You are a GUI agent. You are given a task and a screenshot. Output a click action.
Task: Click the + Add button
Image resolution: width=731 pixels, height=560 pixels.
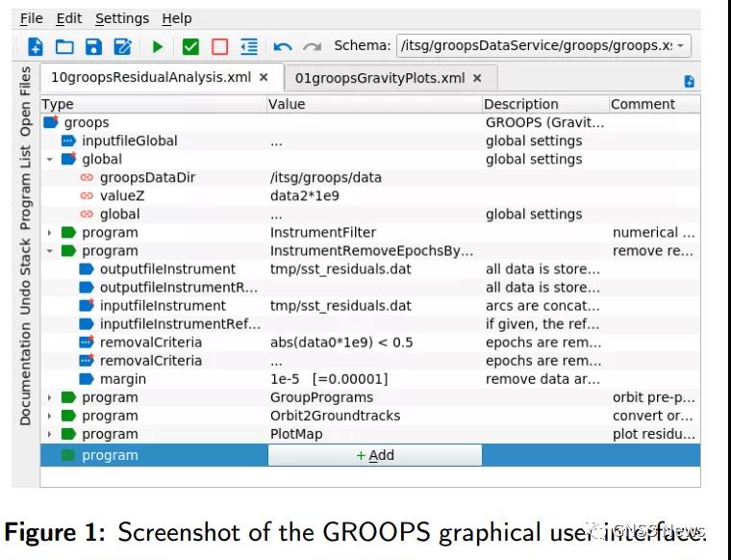(374, 455)
